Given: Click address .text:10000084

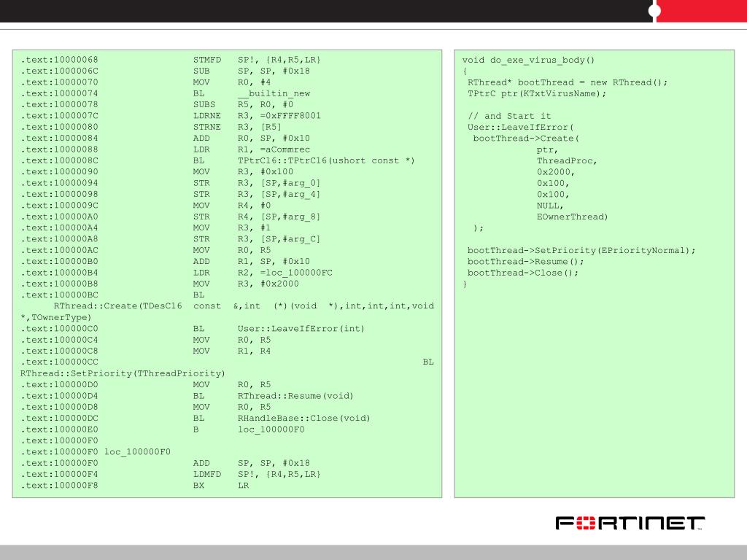Looking at the screenshot, I should coord(60,138).
